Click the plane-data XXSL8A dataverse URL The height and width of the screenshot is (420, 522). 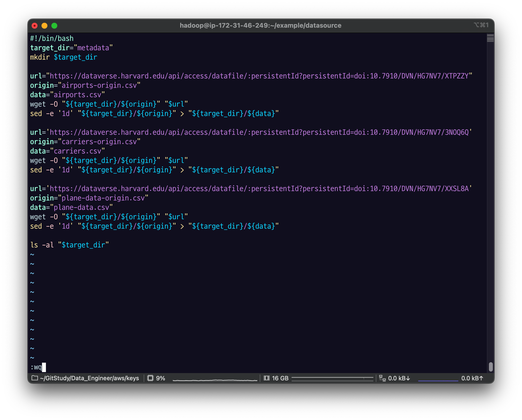tap(259, 189)
